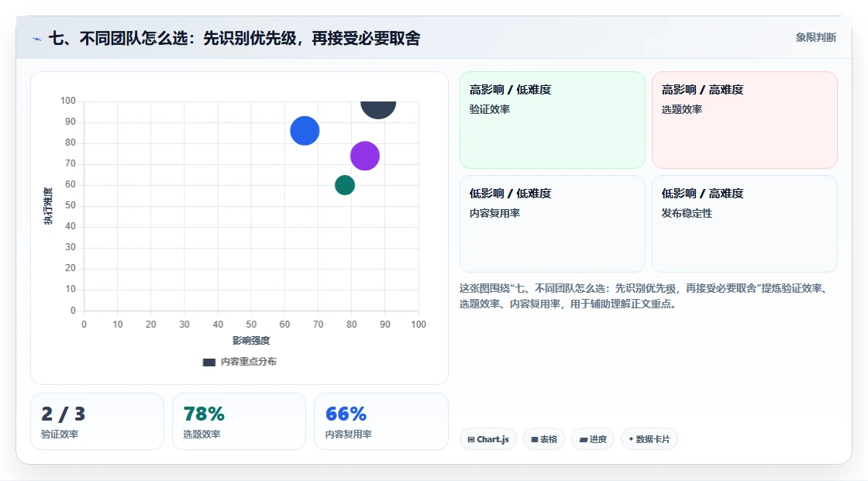Click the 影响强度 x-axis title
The image size is (868, 481).
coord(251,340)
